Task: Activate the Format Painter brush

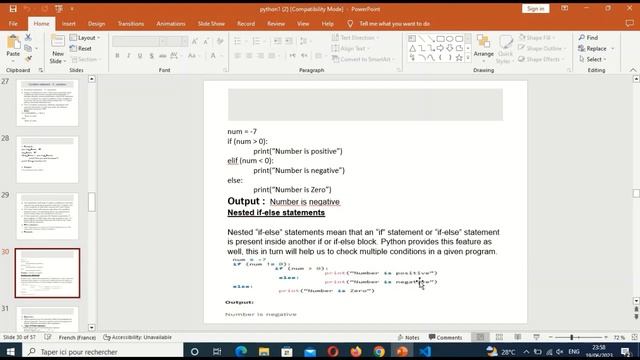Action: [x=28, y=59]
